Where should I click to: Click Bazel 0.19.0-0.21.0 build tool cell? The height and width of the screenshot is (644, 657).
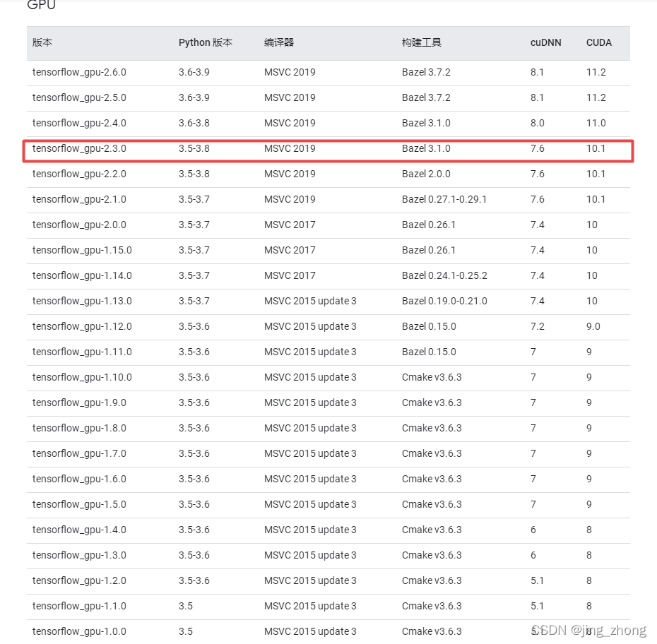point(444,301)
